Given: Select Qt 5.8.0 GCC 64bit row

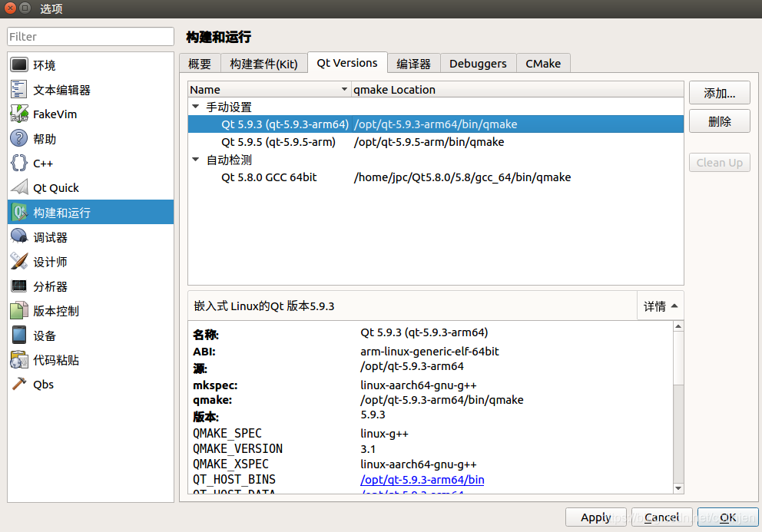Looking at the screenshot, I should [x=436, y=177].
